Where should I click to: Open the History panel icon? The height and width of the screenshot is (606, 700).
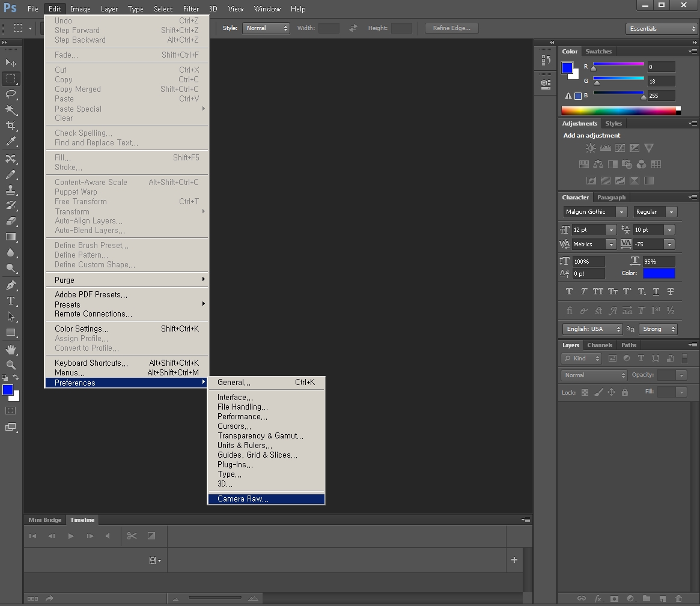[546, 60]
